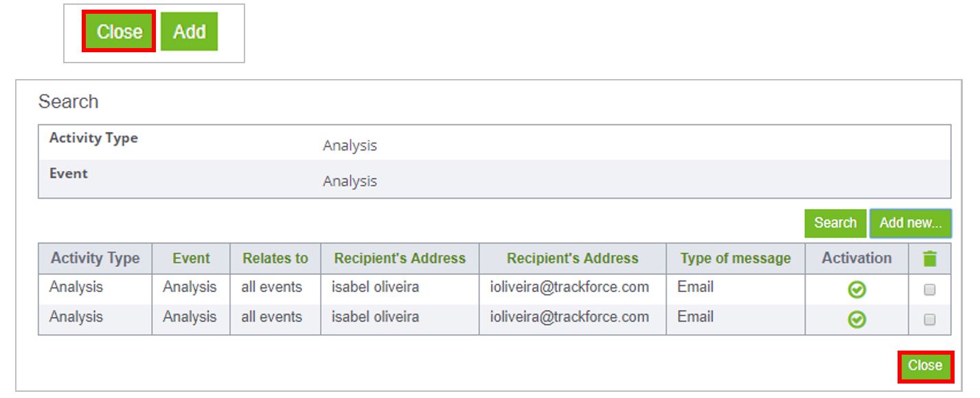Sort by second Recipient's Address header
Viewport: 980px width, 398px height.
pyautogui.click(x=573, y=258)
